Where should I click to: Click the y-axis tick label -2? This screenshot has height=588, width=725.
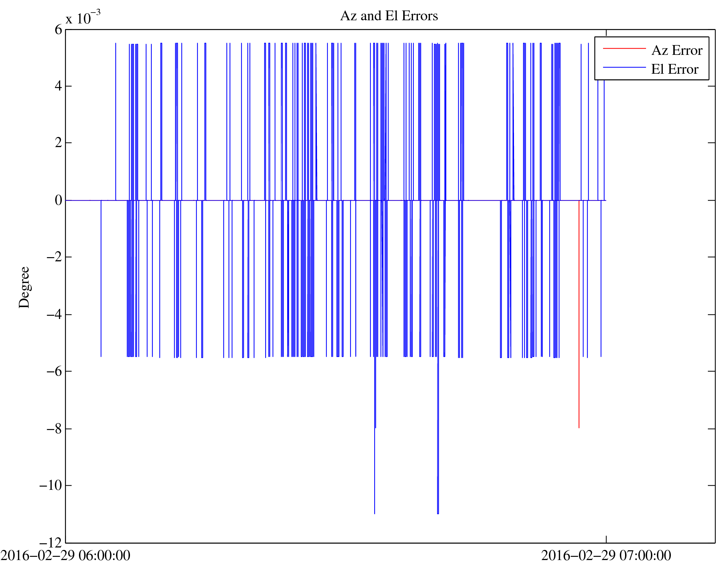pos(54,257)
